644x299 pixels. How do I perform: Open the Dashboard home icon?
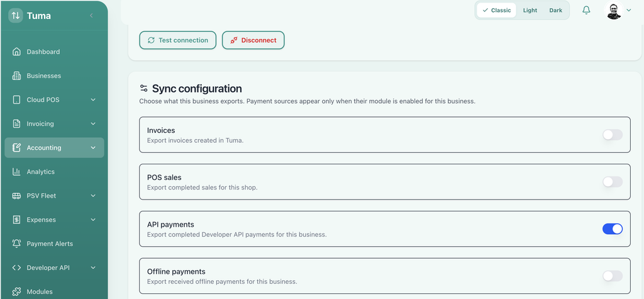point(16,52)
